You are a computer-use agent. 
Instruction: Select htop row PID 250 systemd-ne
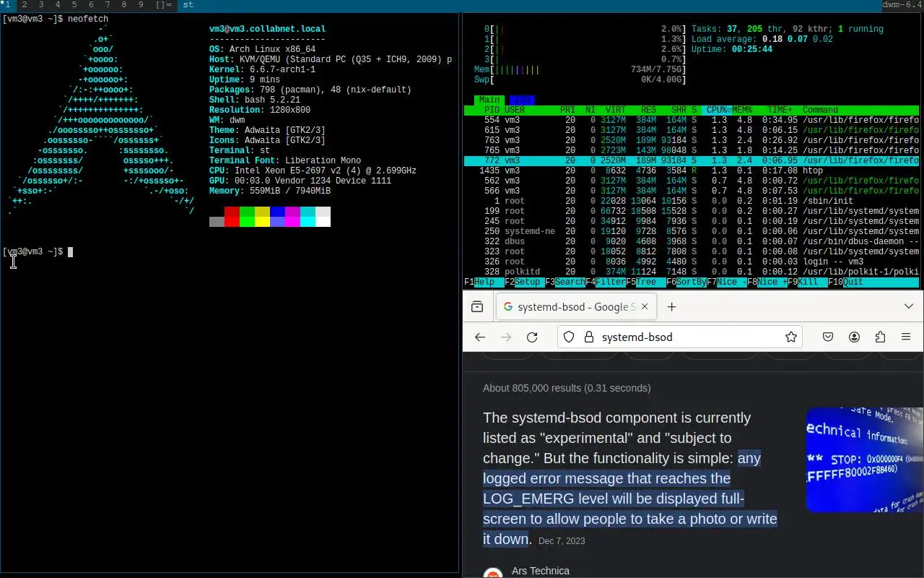(x=692, y=231)
